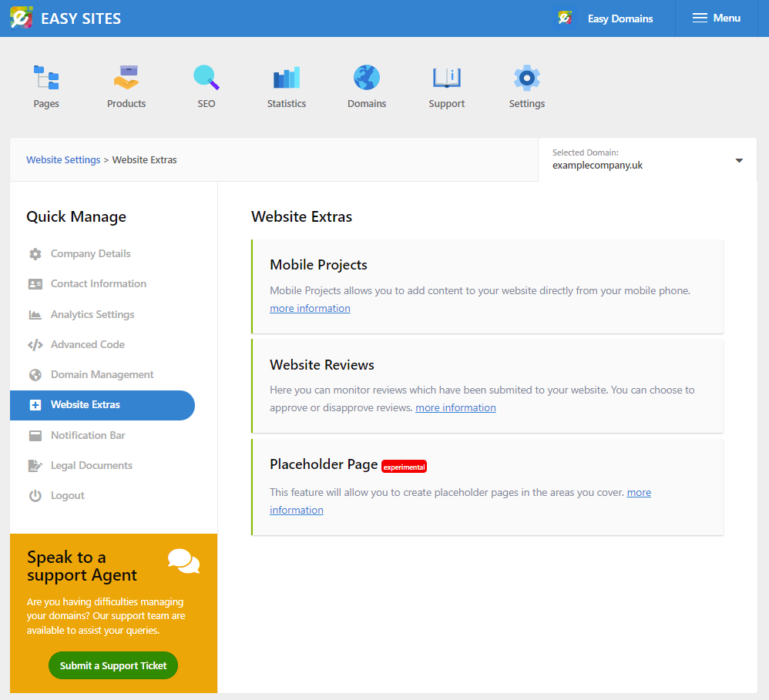The height and width of the screenshot is (700, 769).
Task: Open the Pages folder-tree icon
Action: point(46,78)
